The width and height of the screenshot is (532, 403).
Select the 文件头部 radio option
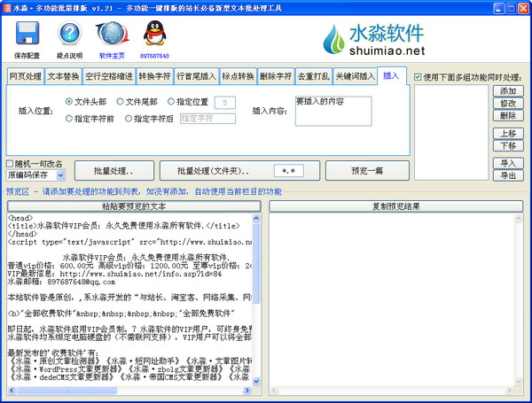pyautogui.click(x=70, y=102)
